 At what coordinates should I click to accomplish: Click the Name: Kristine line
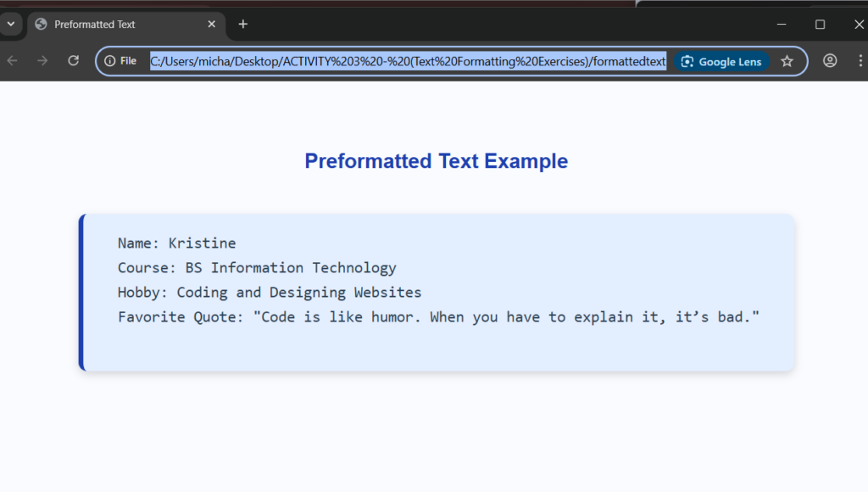[x=176, y=243]
